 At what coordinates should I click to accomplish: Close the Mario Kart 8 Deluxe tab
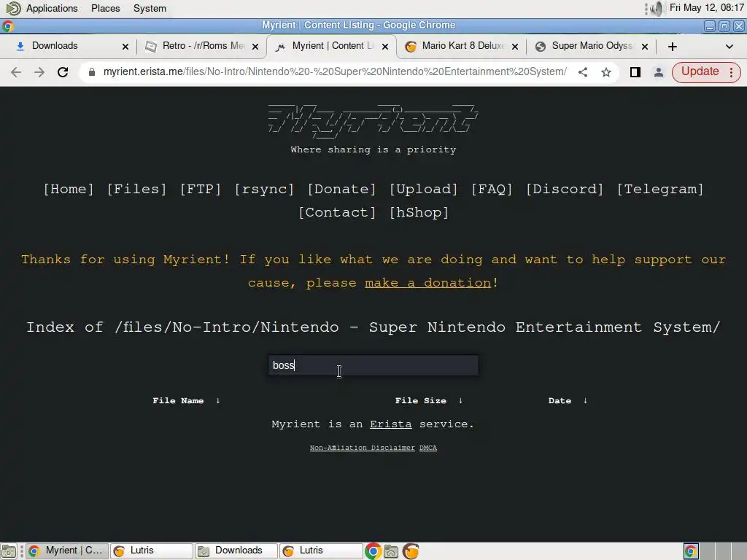tap(515, 46)
